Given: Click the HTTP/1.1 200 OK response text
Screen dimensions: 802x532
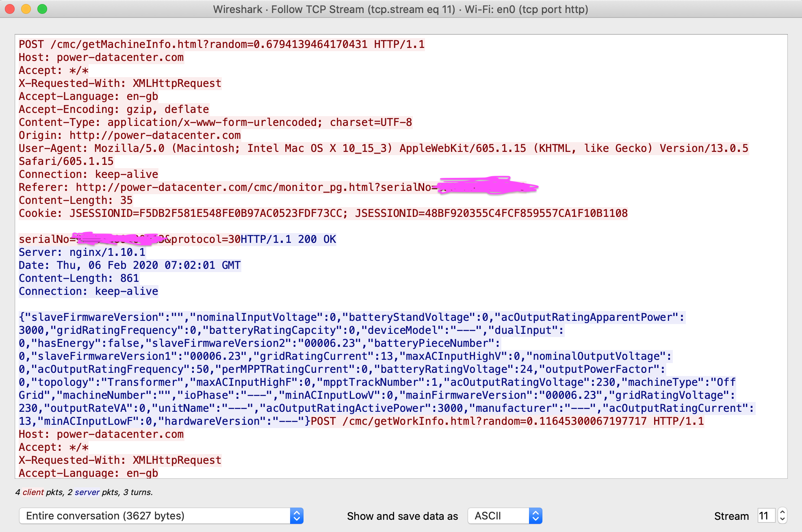Looking at the screenshot, I should (288, 239).
